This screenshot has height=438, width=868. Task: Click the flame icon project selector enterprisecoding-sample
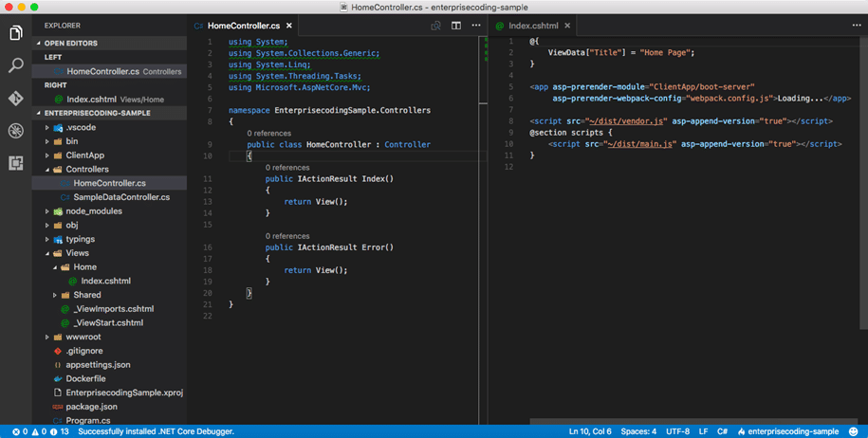point(789,431)
